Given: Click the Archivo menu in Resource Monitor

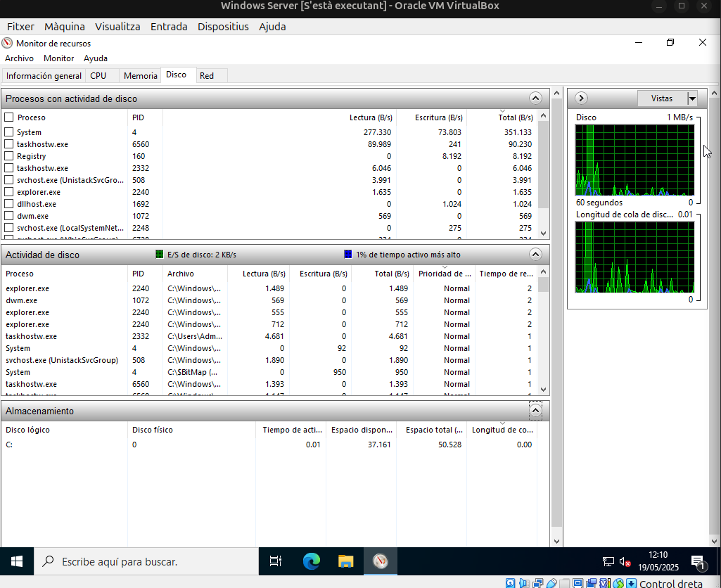Looking at the screenshot, I should point(19,58).
